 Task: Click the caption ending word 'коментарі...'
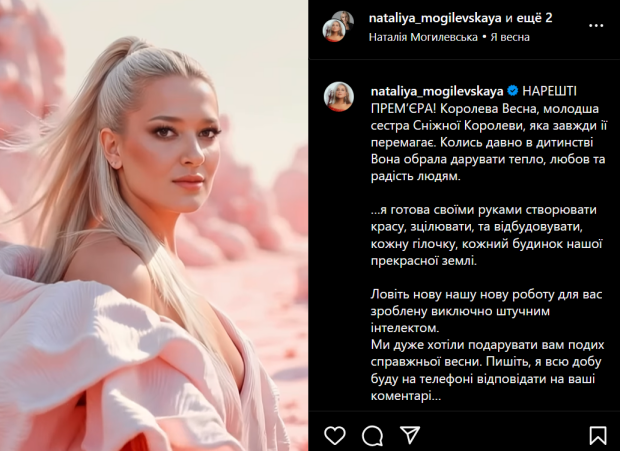(x=406, y=396)
